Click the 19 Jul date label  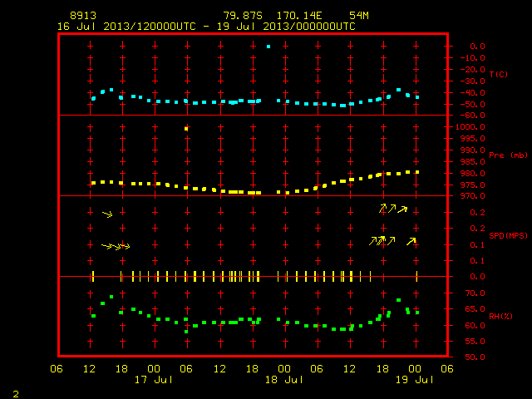415,380
